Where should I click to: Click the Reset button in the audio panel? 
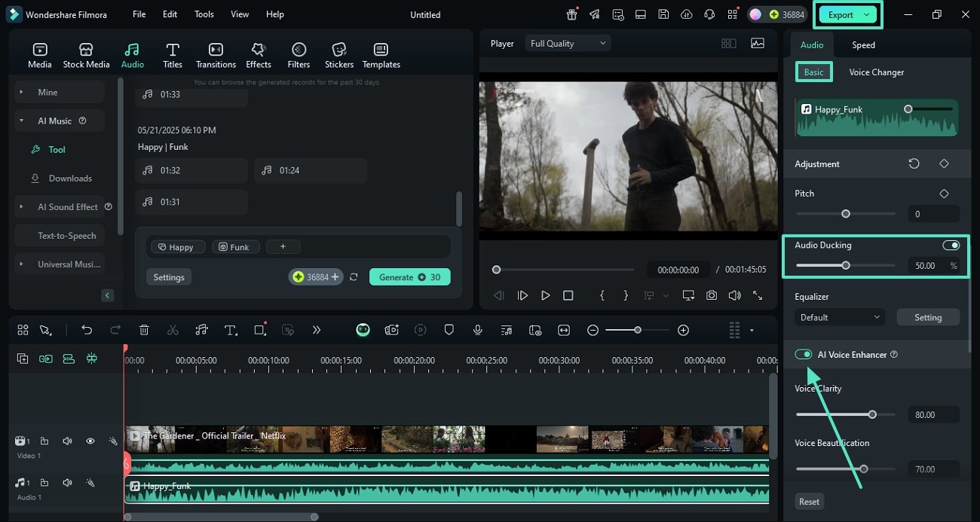(x=809, y=502)
